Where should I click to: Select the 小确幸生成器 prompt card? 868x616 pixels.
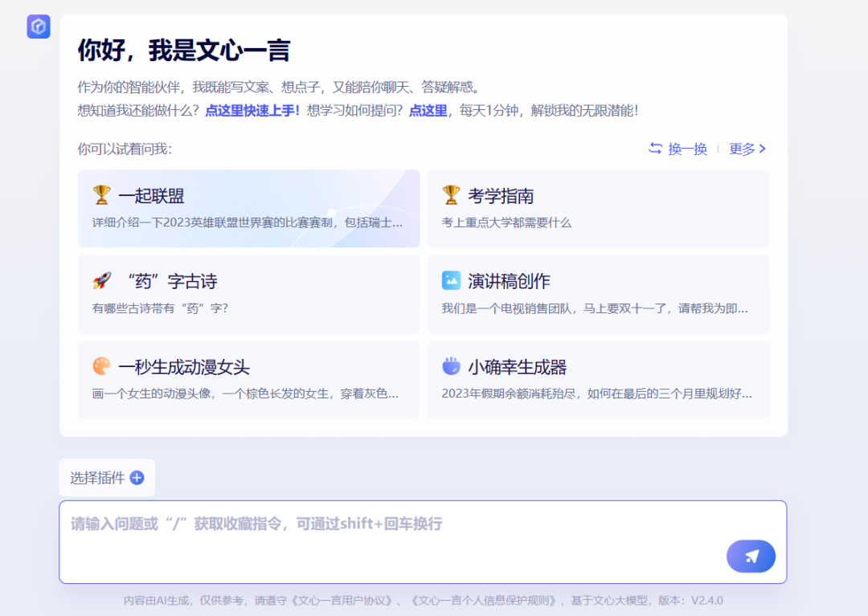(x=599, y=380)
